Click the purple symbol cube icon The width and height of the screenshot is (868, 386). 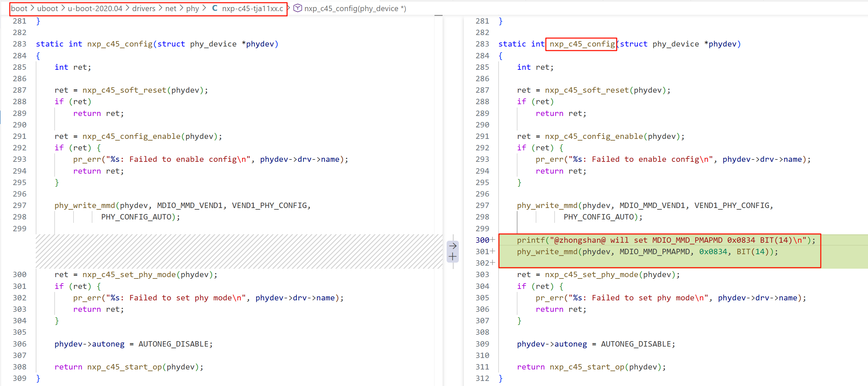297,8
